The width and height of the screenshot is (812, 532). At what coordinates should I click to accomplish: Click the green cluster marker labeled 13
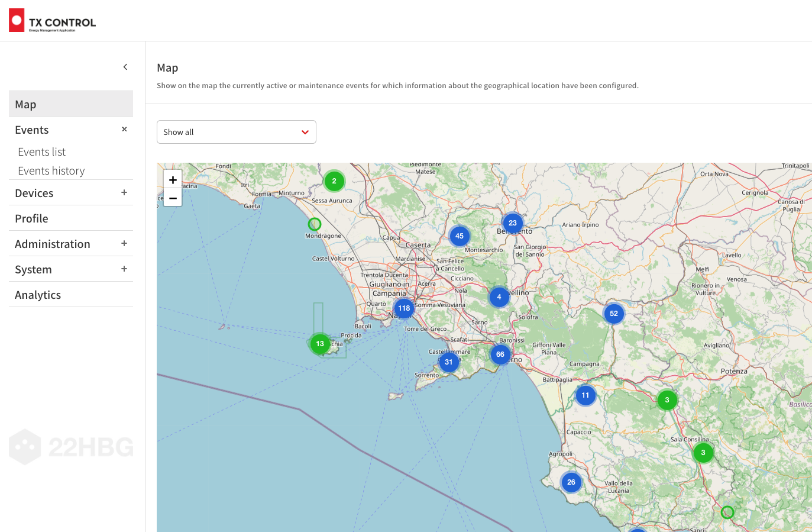pyautogui.click(x=320, y=344)
